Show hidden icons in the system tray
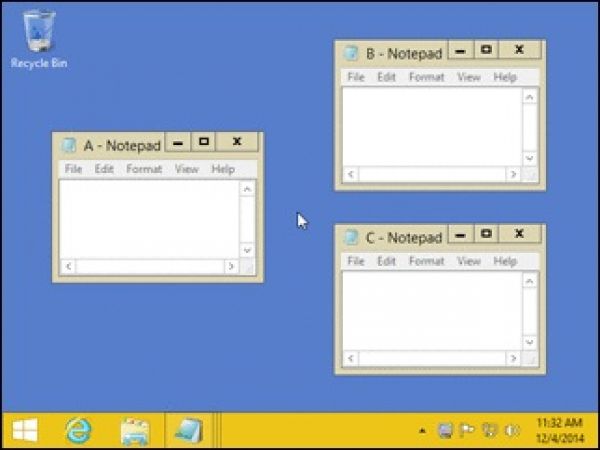 (x=422, y=431)
